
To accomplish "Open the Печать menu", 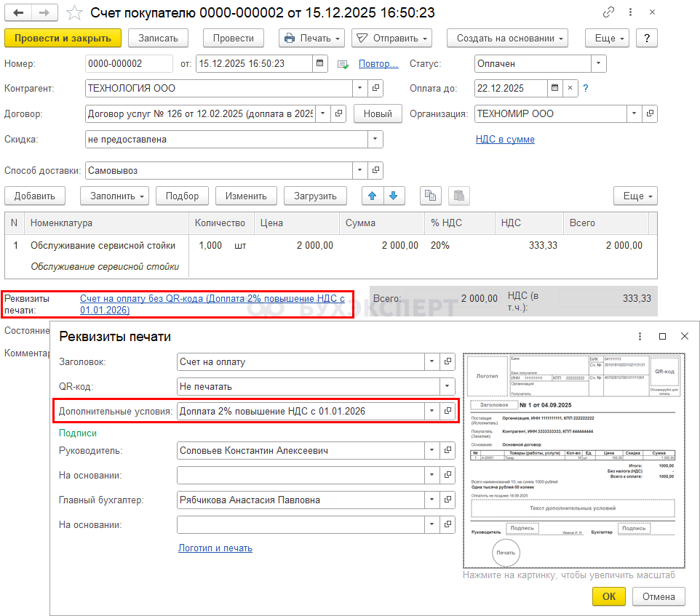I will click(x=312, y=39).
